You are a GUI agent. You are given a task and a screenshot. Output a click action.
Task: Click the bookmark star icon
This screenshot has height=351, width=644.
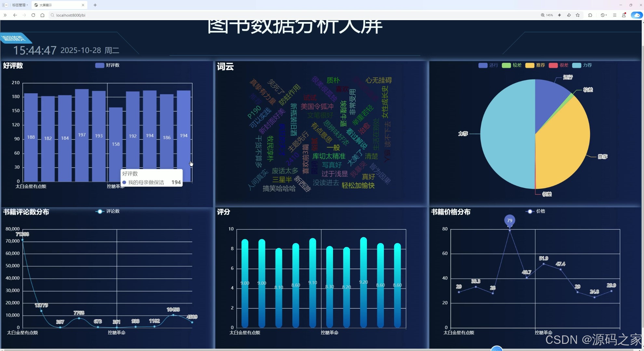pyautogui.click(x=578, y=15)
